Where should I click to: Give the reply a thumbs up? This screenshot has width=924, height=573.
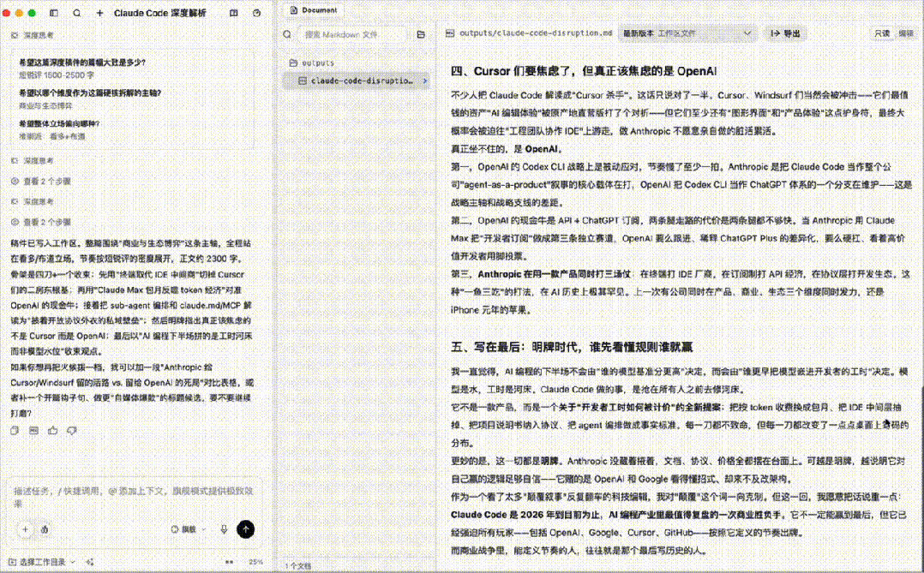tap(52, 431)
